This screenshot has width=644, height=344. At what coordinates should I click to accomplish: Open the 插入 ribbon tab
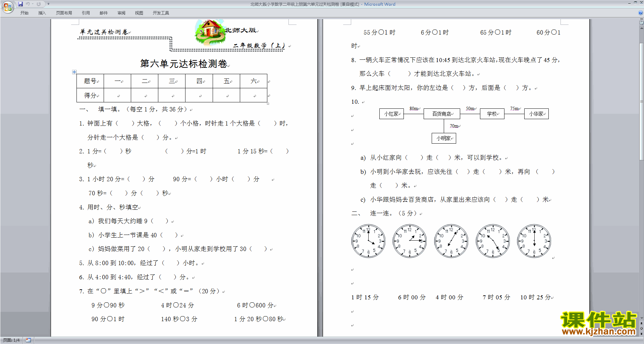(42, 13)
